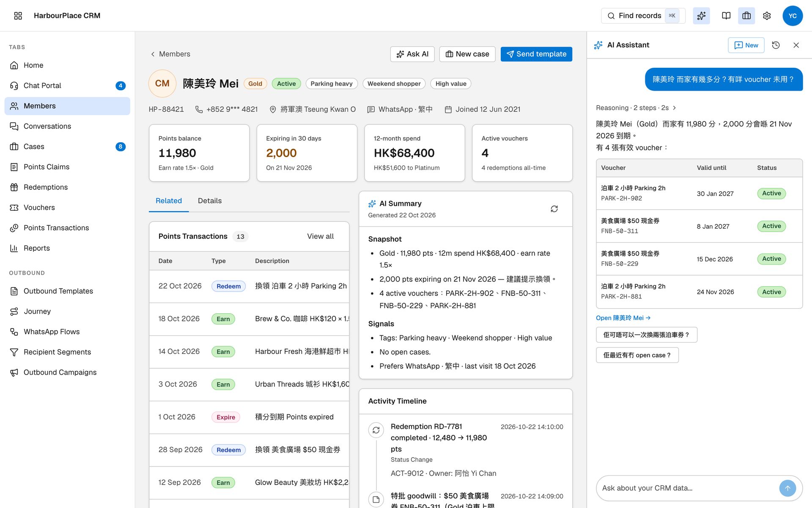Click the calendar icon beside Joined date
This screenshot has width=812, height=508.
(x=448, y=109)
